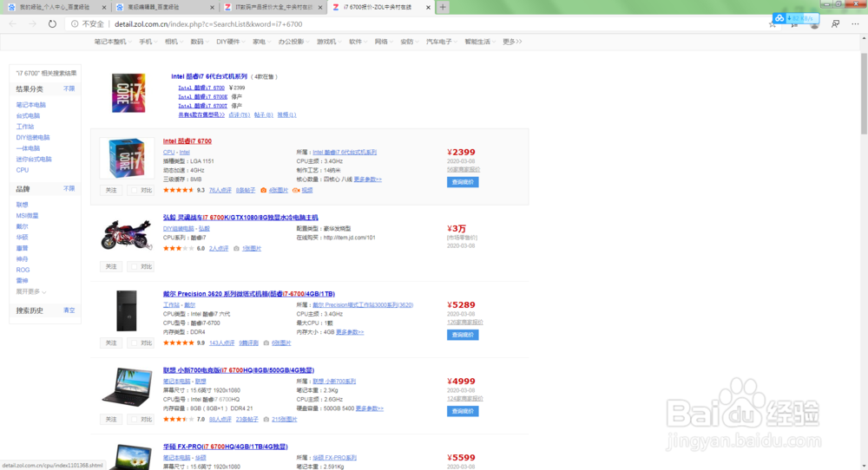Expand the 汽车电子 nav dropdown
This screenshot has height=470, width=868.
click(x=441, y=42)
